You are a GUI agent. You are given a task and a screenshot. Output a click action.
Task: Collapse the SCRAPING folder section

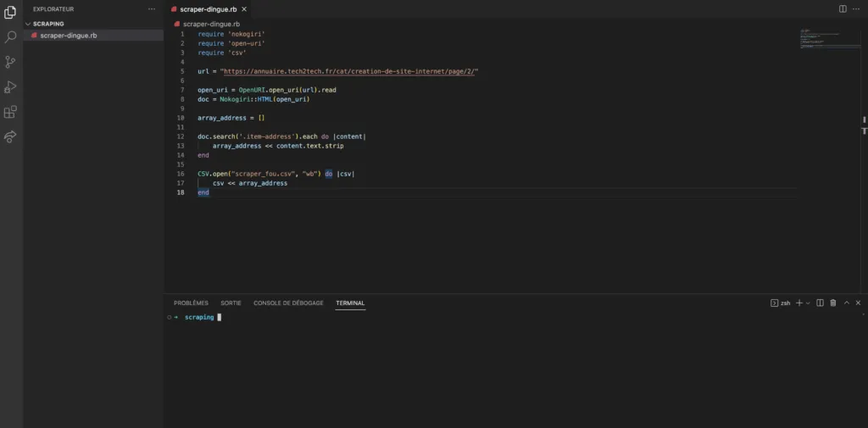click(x=48, y=24)
